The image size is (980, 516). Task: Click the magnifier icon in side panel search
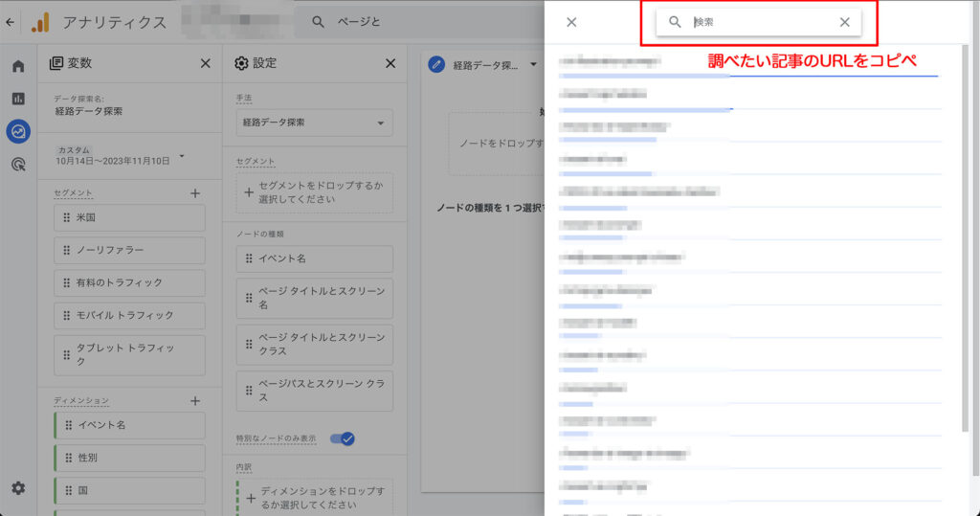coord(675,22)
